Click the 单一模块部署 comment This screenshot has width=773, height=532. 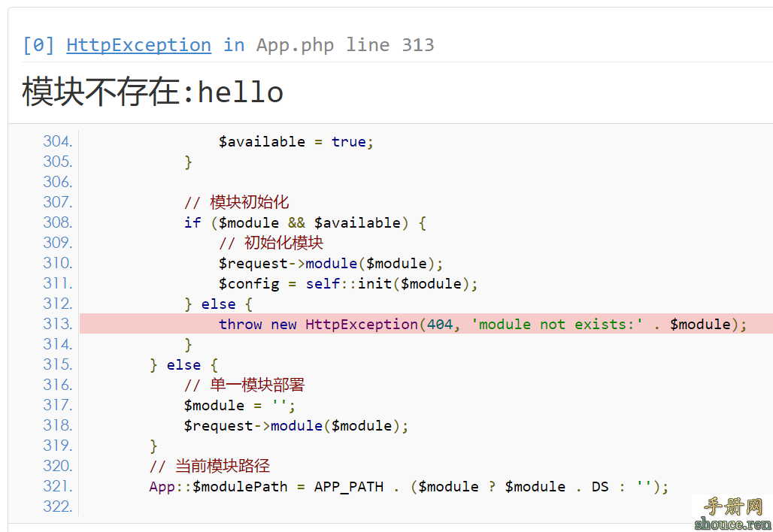coord(244,385)
